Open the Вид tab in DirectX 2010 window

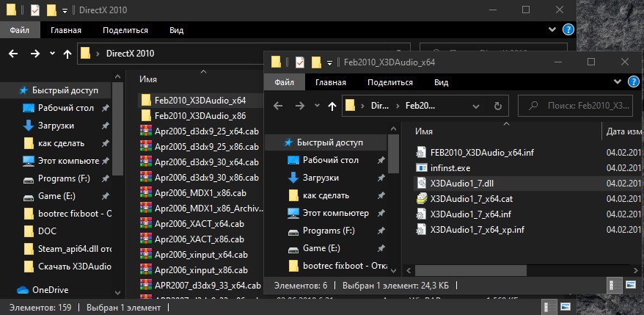click(176, 30)
